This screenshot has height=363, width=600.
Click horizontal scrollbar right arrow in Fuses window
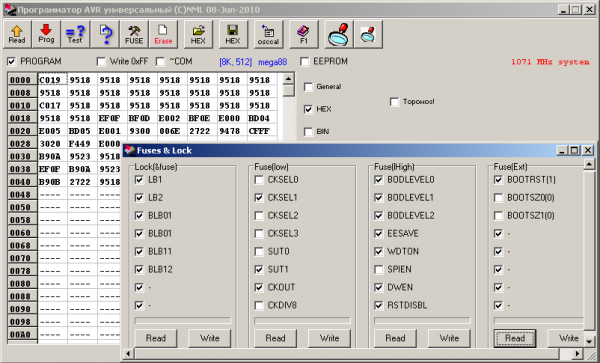point(577,353)
